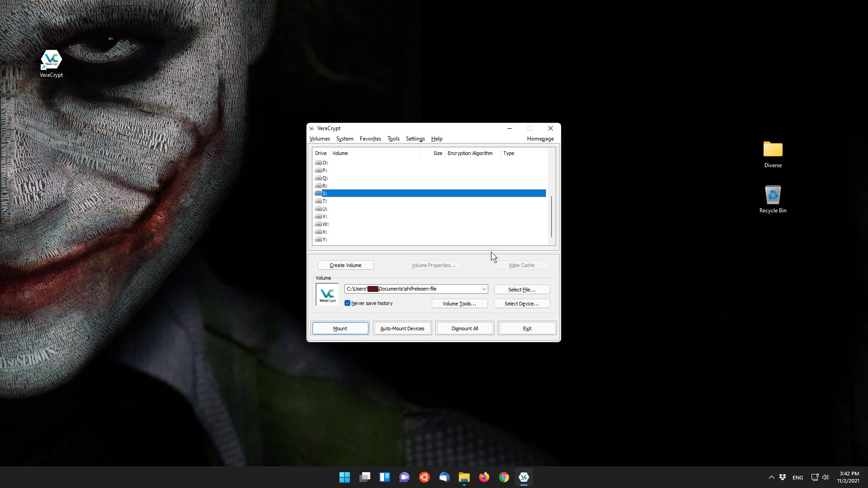
Task: Select drive letter T: in list
Action: (324, 201)
